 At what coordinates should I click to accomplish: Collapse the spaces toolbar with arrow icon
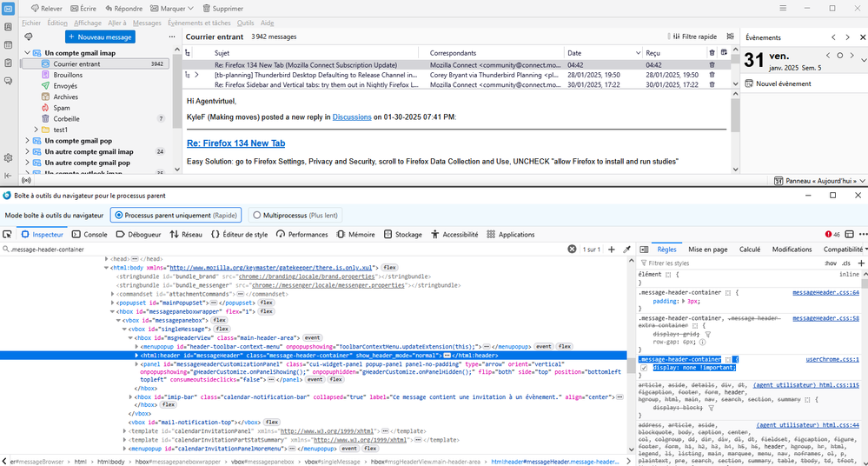[8, 176]
